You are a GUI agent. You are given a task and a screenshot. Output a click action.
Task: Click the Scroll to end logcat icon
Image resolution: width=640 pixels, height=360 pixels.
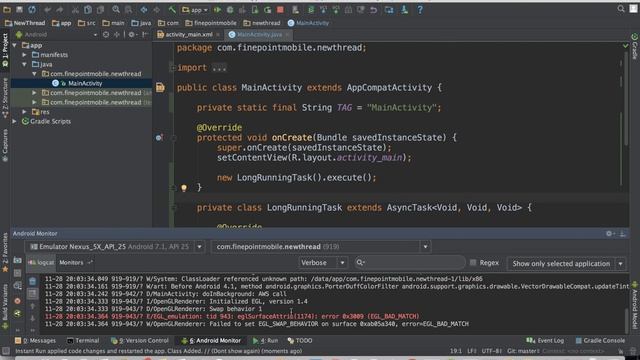click(33, 293)
